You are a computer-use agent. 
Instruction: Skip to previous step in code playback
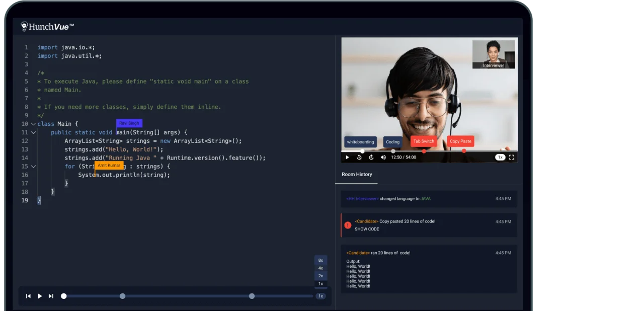[29, 296]
